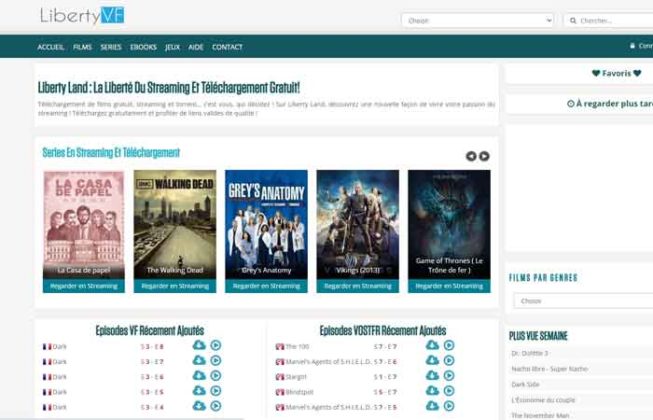Open the top Choisir dropdown
This screenshot has height=420, width=653.
[x=477, y=20]
